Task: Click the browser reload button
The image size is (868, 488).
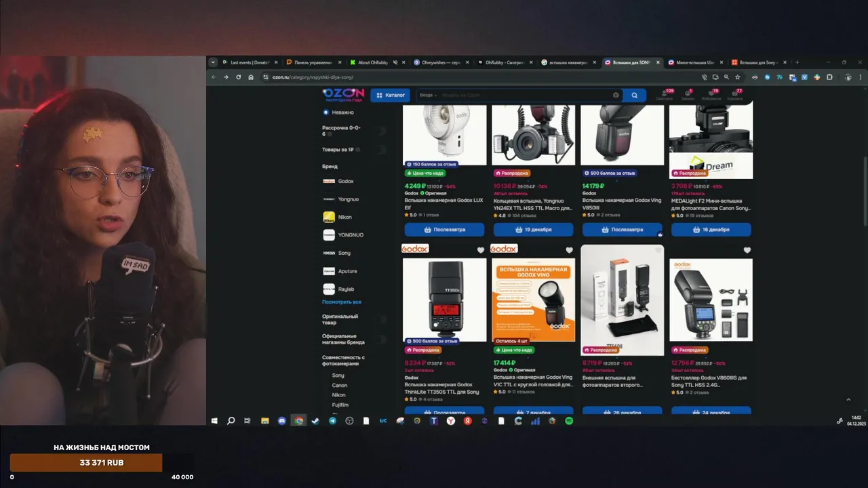Action: (238, 77)
